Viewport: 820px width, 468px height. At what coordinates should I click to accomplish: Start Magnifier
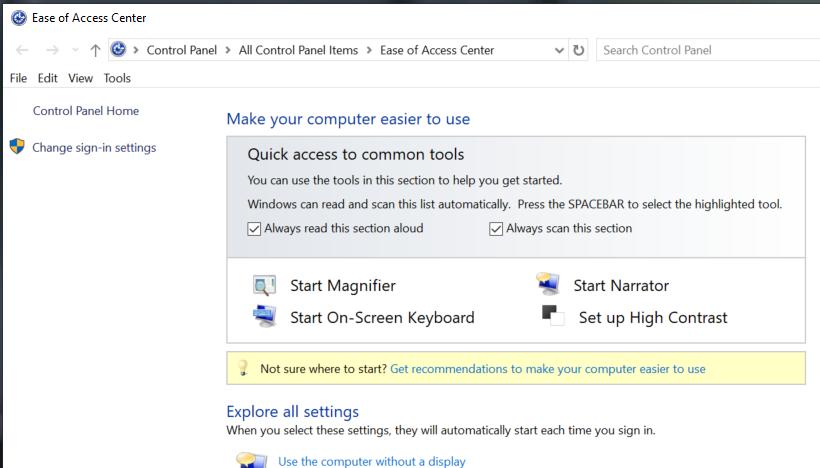click(343, 286)
